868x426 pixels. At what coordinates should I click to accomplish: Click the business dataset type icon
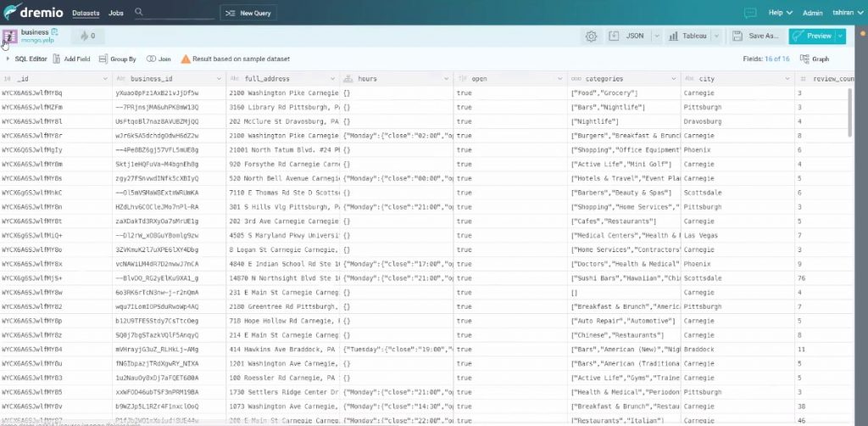tap(10, 36)
